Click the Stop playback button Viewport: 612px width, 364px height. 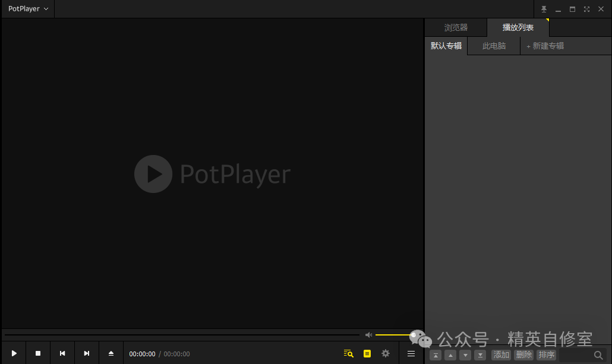(38, 353)
